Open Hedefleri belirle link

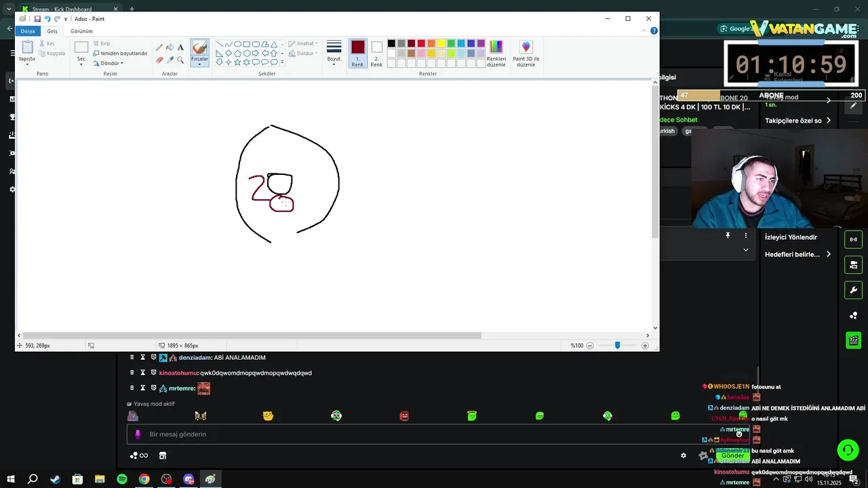coord(797,254)
